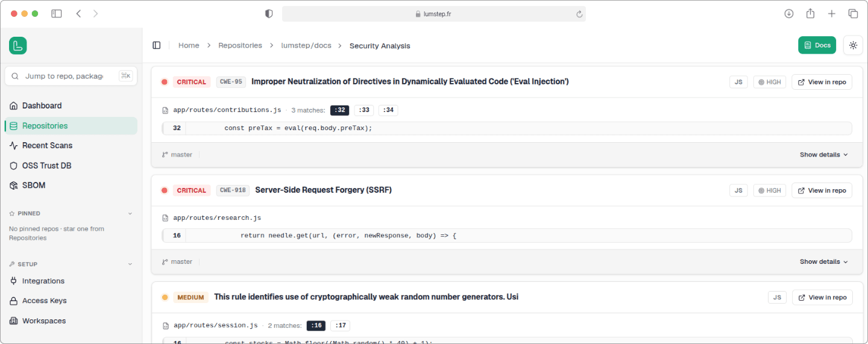Click CRITICAL badge on Eval Injection
868x344 pixels.
pos(192,82)
